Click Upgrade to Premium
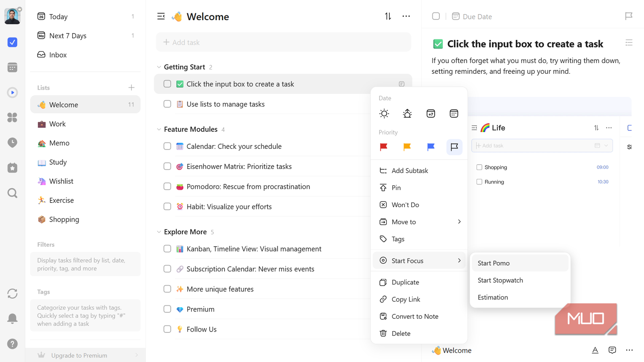This screenshot has height=362, width=644. pos(85,355)
